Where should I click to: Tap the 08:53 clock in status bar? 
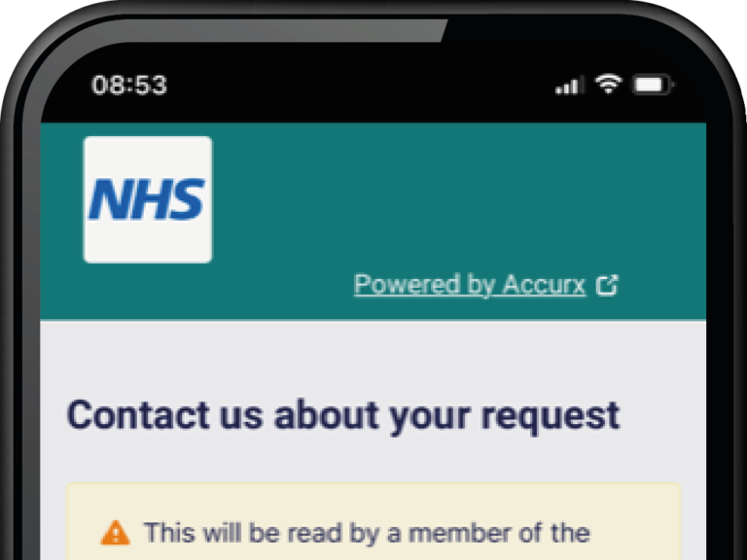point(129,86)
